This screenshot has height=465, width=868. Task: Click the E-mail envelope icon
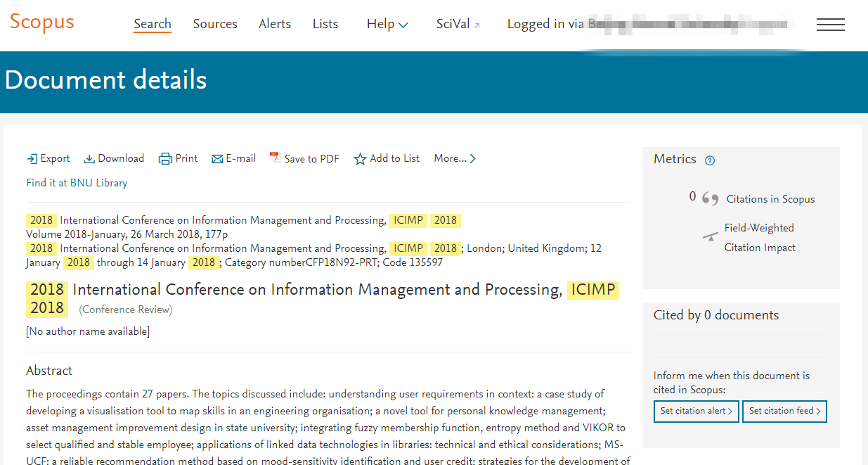[x=217, y=159]
